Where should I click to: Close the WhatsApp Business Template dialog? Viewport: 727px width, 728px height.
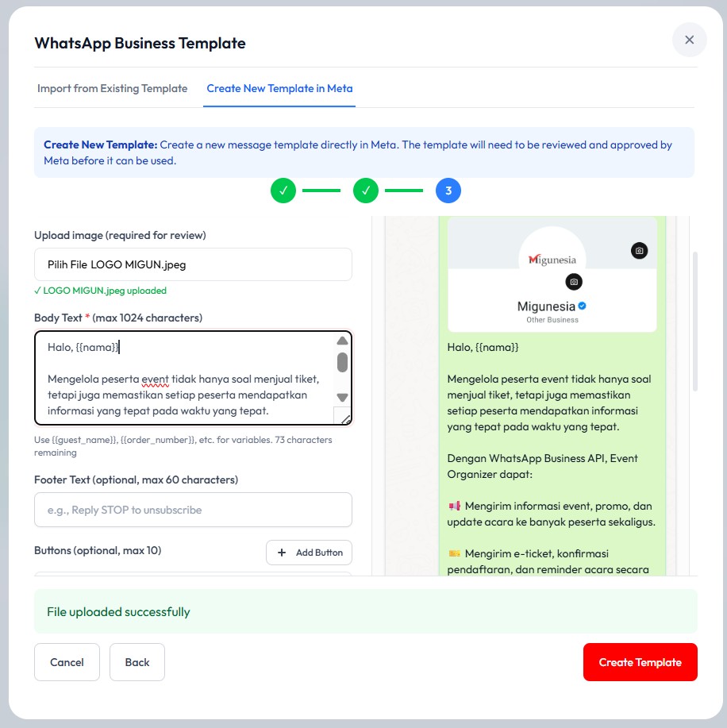point(689,40)
